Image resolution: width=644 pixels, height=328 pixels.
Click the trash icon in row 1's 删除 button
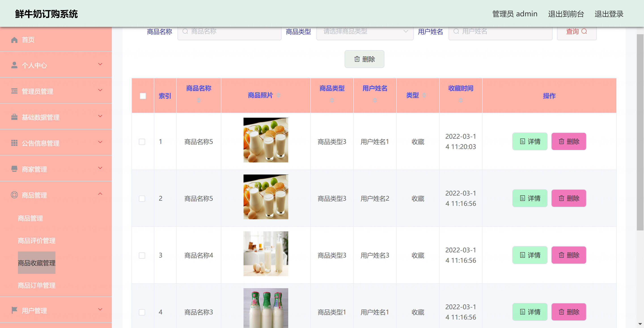(561, 141)
